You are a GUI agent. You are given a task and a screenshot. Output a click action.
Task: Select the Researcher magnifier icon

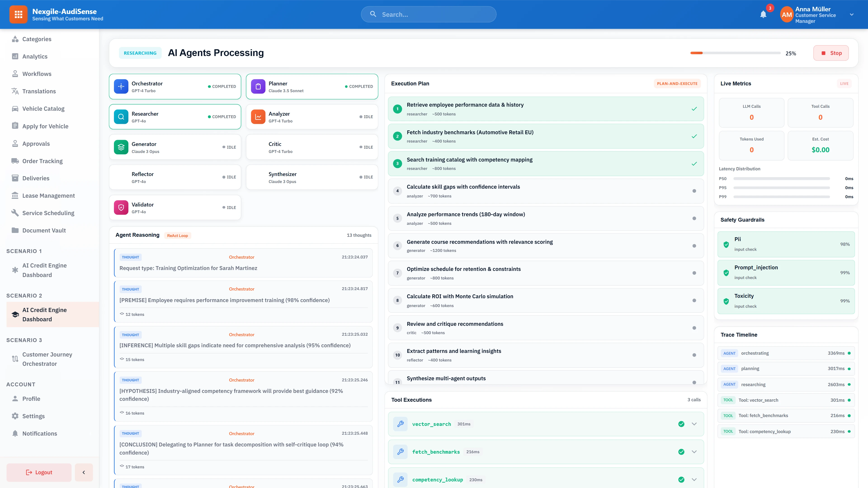pyautogui.click(x=121, y=117)
